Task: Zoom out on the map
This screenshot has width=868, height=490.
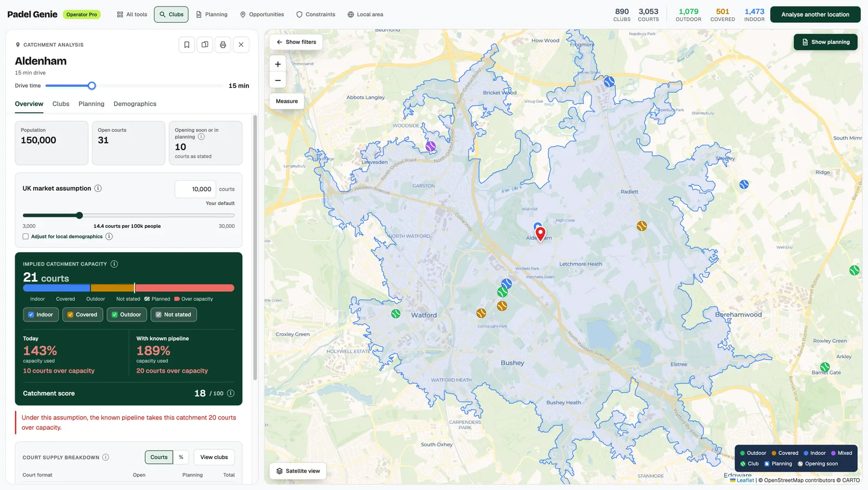Action: [x=278, y=80]
